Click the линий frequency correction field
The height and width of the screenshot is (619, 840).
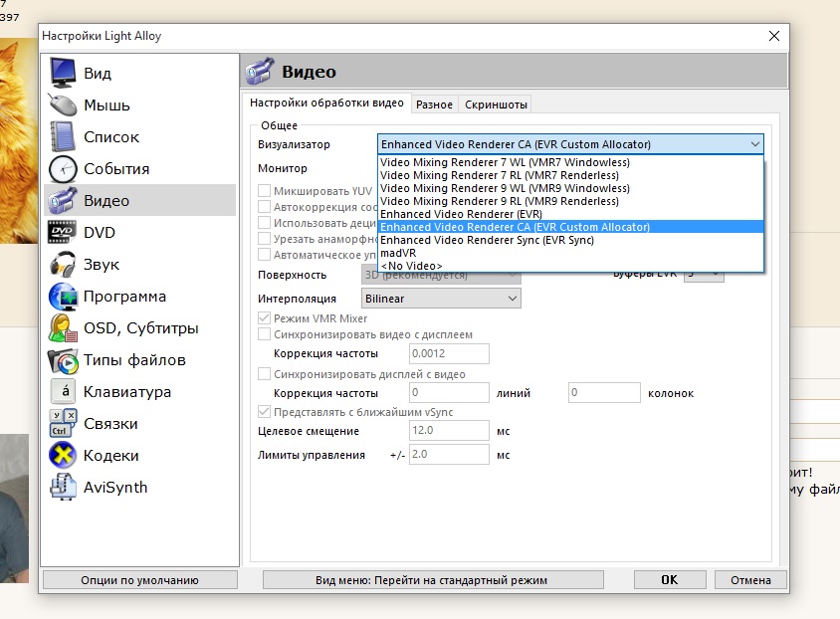449,392
